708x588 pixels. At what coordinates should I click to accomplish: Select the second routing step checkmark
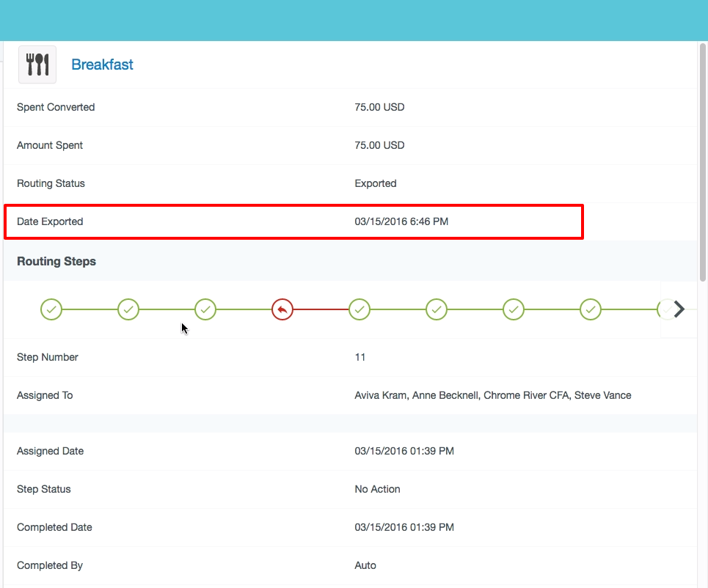tap(128, 310)
